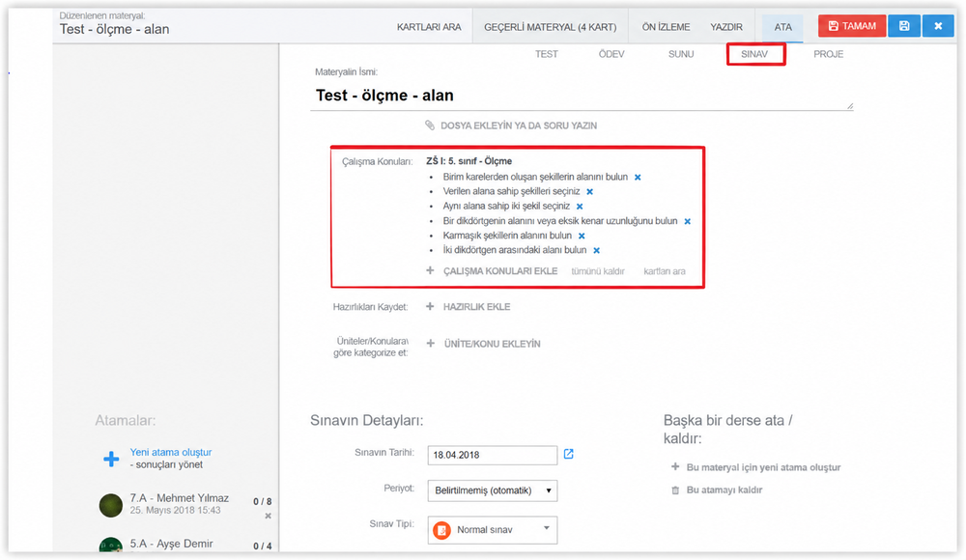The width and height of the screenshot is (966, 560).
Task: Click the blue plus icon for new assignment
Action: 111,459
